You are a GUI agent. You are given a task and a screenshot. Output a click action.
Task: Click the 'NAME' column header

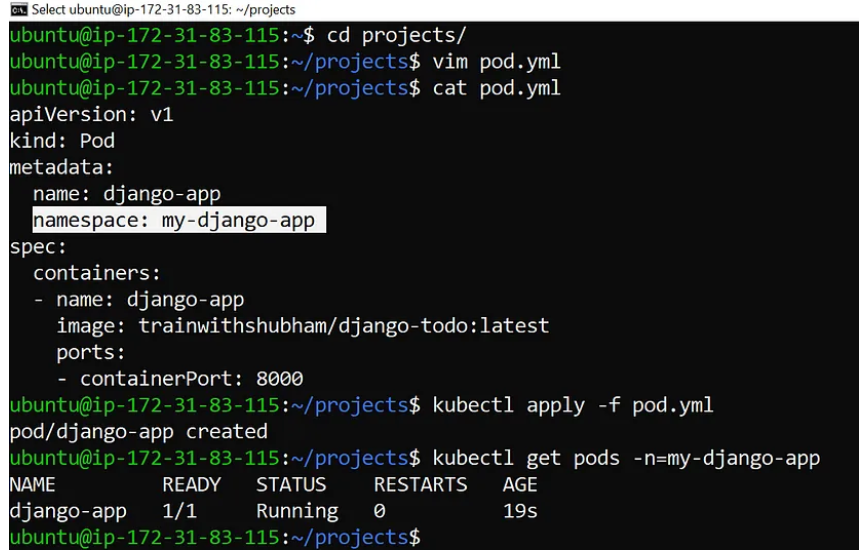tap(32, 485)
